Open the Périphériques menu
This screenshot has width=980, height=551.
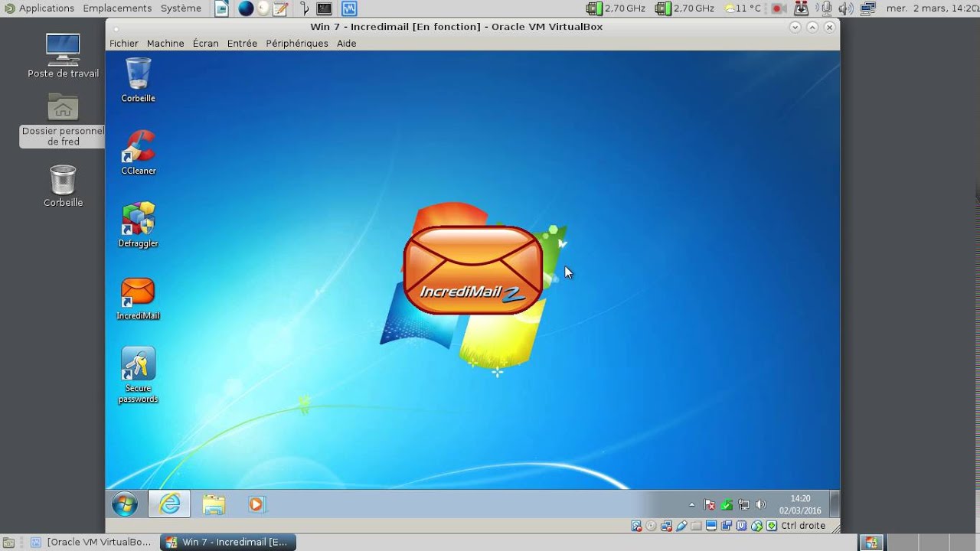coord(297,44)
